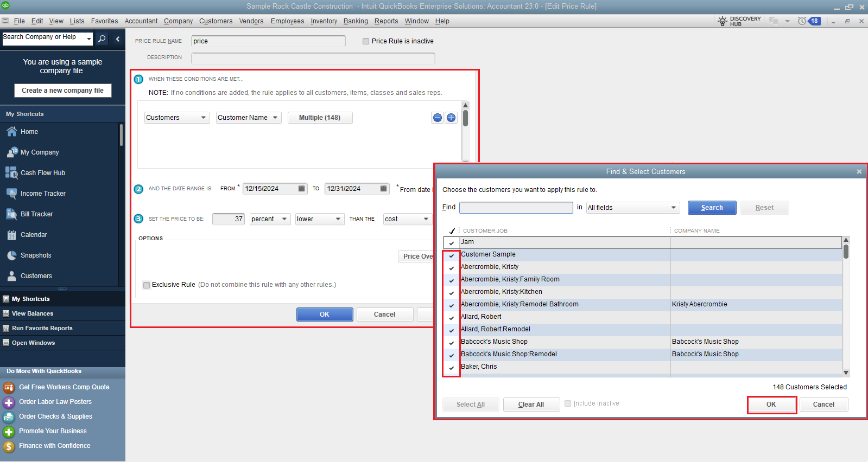Open the Banking menu
Image resolution: width=868 pixels, height=462 pixels.
tap(356, 21)
